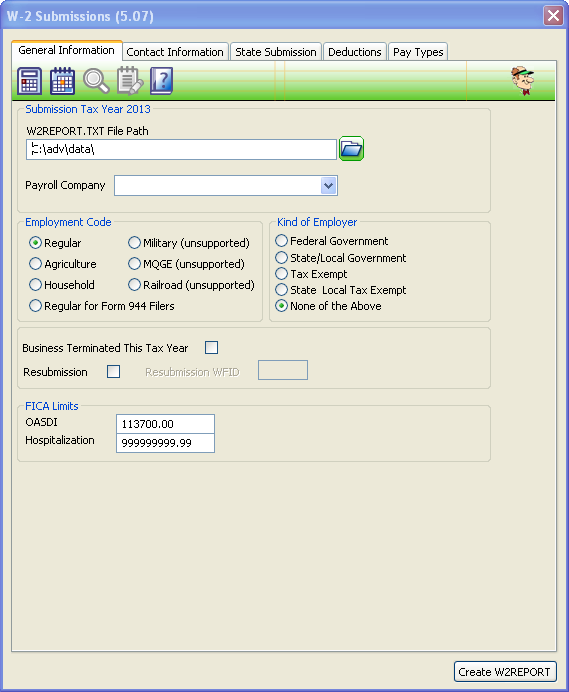The width and height of the screenshot is (569, 692).
Task: Open the help book question-mark icon
Action: 162,81
